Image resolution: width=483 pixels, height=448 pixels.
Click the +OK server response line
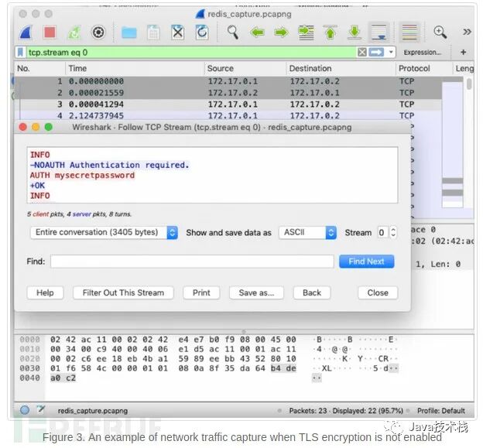[37, 186]
